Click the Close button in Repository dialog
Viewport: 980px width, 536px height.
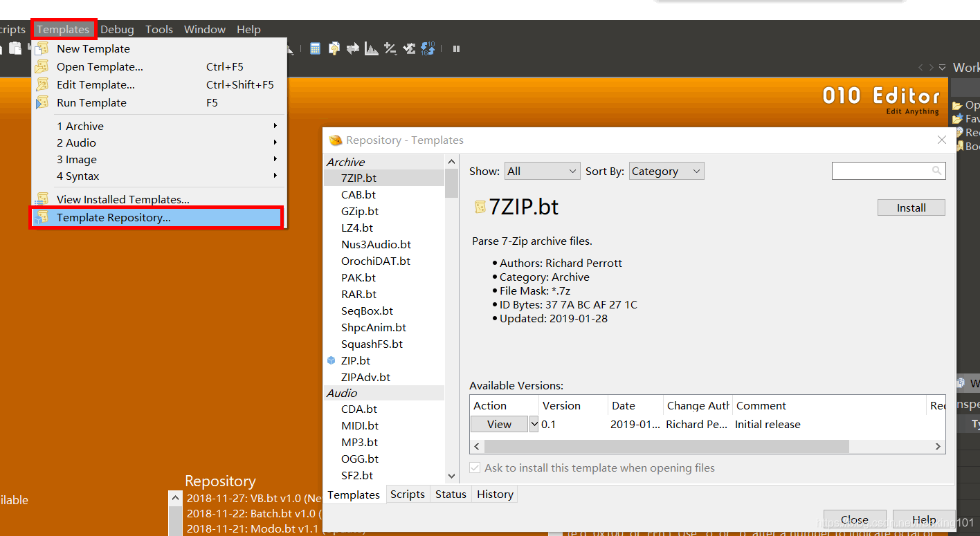[854, 520]
